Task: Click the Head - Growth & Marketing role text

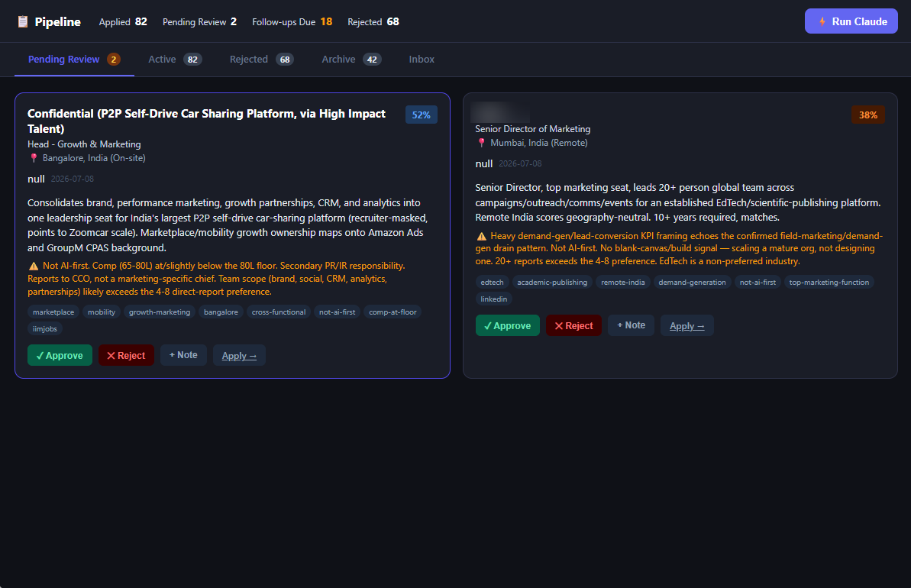Action: (x=84, y=144)
